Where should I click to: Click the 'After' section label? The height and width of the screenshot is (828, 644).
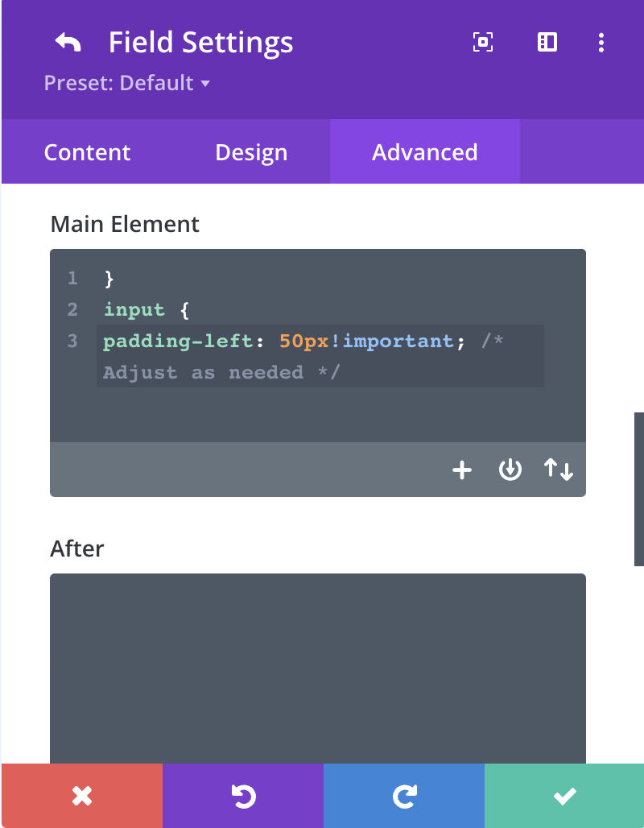(x=77, y=549)
